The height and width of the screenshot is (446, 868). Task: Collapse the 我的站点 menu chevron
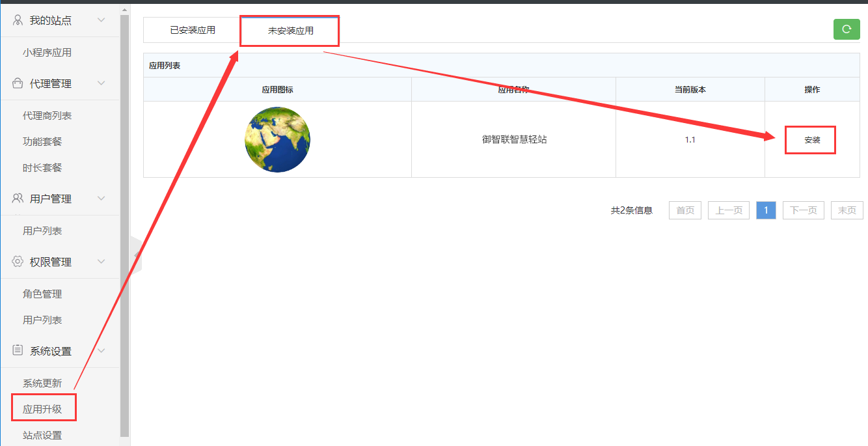click(x=101, y=20)
